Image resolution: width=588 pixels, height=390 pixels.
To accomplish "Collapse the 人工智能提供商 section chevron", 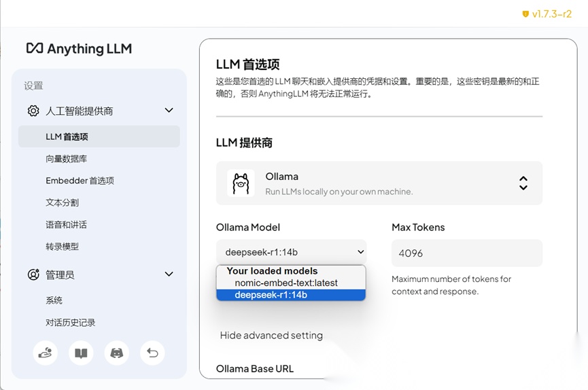I will coord(169,110).
